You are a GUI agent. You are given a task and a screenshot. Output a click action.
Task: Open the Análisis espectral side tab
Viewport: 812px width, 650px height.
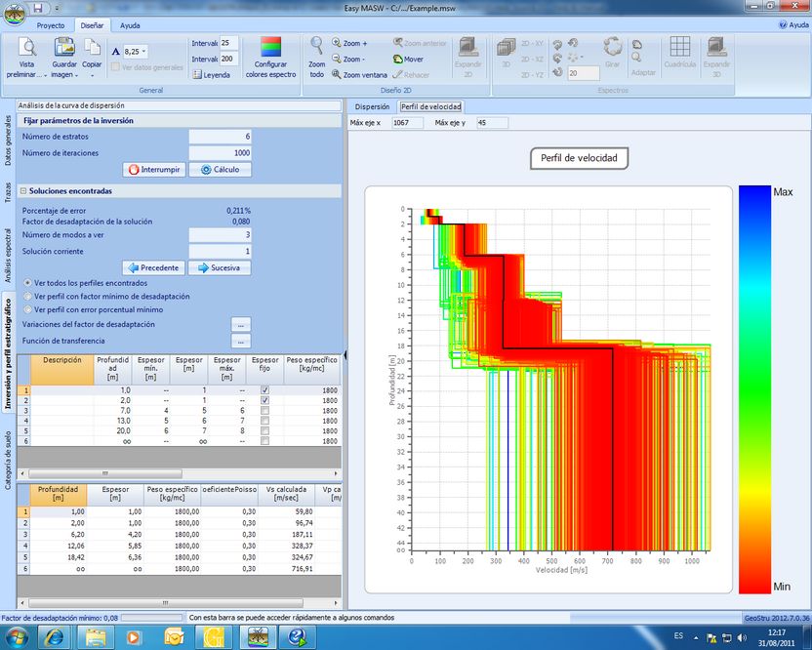[x=7, y=256]
